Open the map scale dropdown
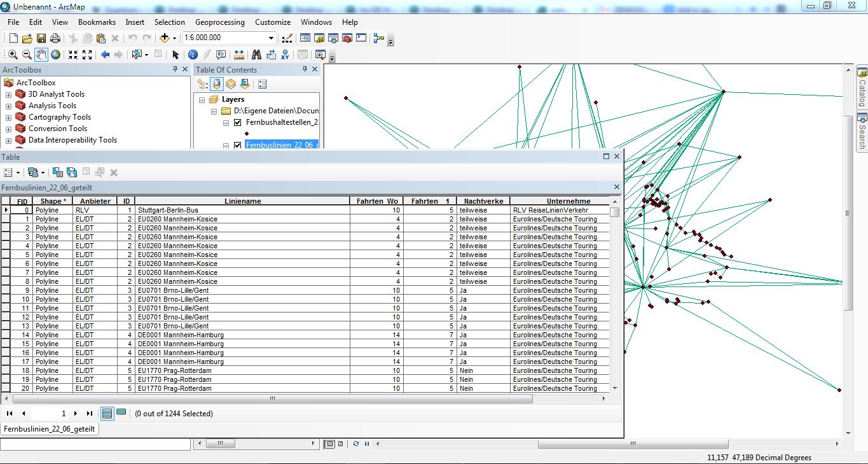The width and height of the screenshot is (868, 464). 271,38
